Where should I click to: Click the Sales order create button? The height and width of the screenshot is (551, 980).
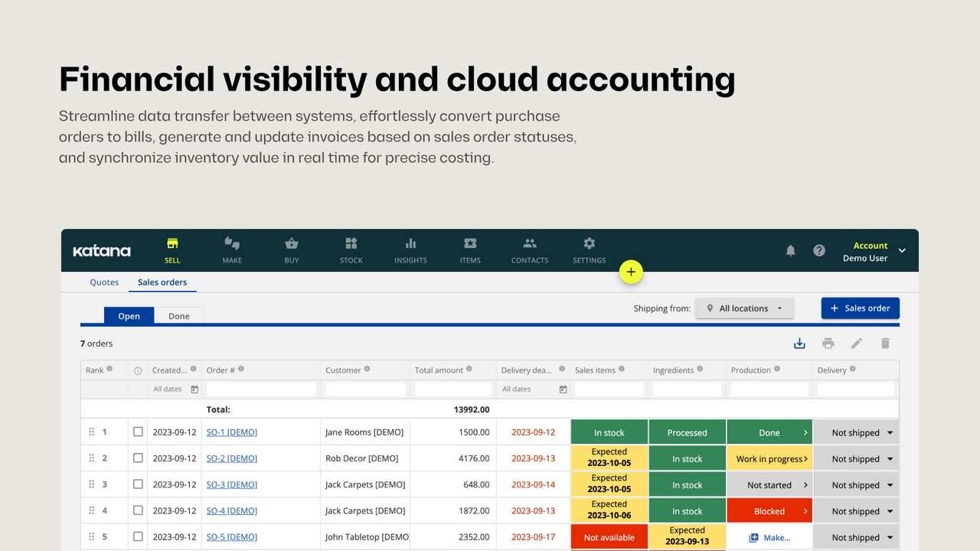coord(860,308)
